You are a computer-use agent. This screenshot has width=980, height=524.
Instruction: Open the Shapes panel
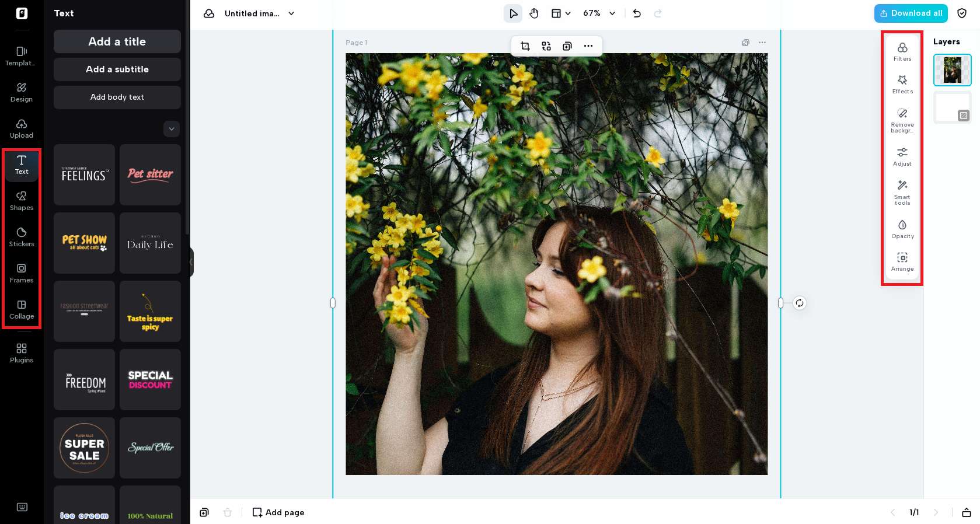tap(22, 201)
